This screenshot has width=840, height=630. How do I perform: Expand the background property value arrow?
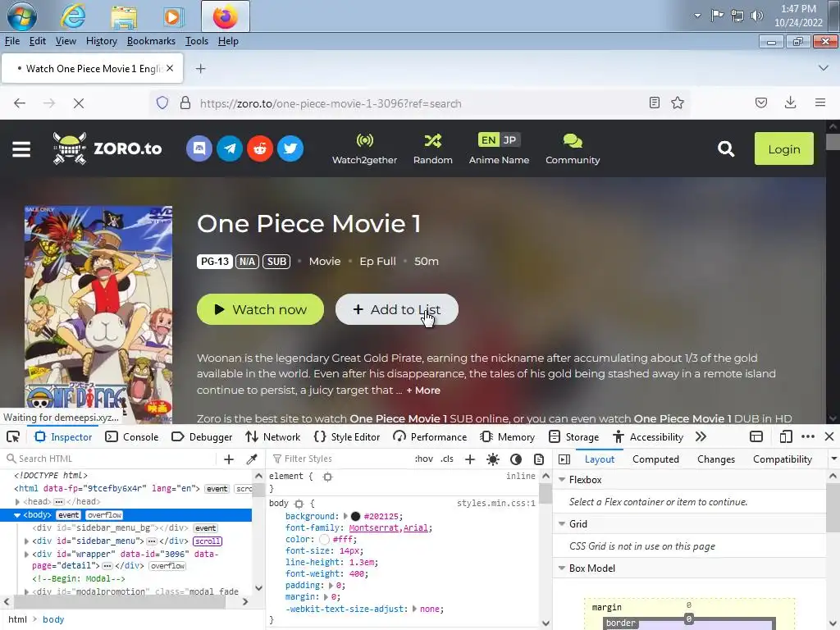345,517
